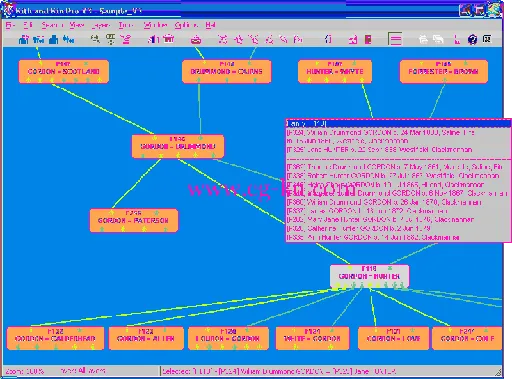The height and width of the screenshot is (379, 512).
Task: Click the Selected F116 status bar text
Action: (x=279, y=371)
